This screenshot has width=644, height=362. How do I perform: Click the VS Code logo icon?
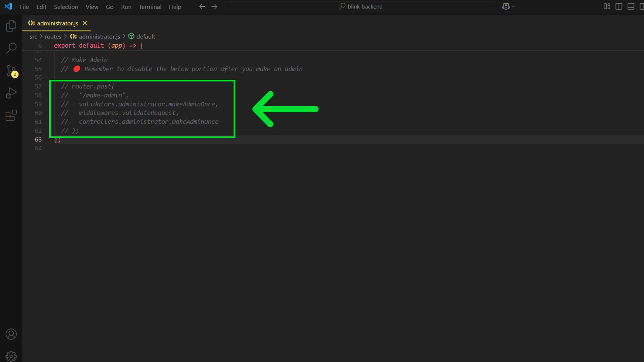[x=8, y=6]
